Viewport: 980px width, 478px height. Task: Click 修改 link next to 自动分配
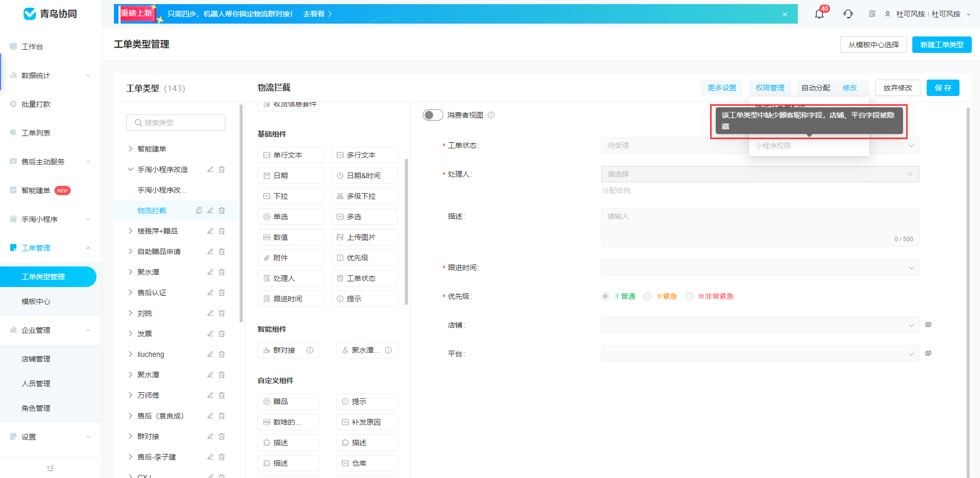pos(850,88)
